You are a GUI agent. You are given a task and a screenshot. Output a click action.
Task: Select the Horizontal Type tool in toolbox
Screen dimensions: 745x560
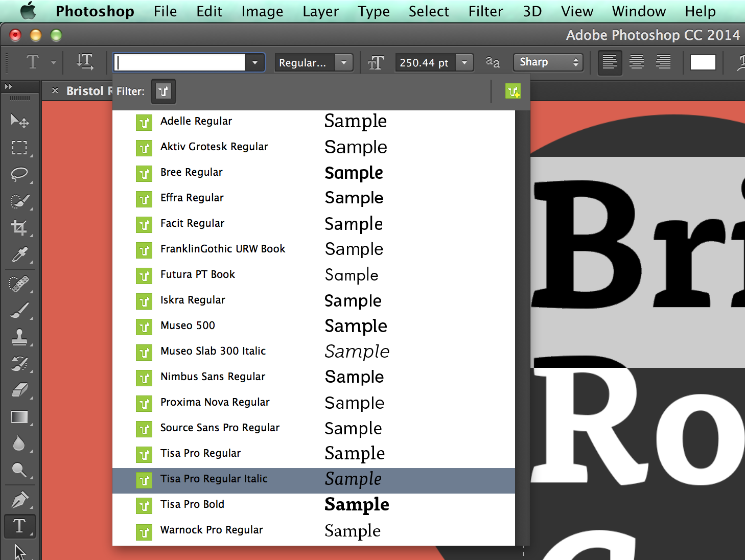pyautogui.click(x=19, y=526)
